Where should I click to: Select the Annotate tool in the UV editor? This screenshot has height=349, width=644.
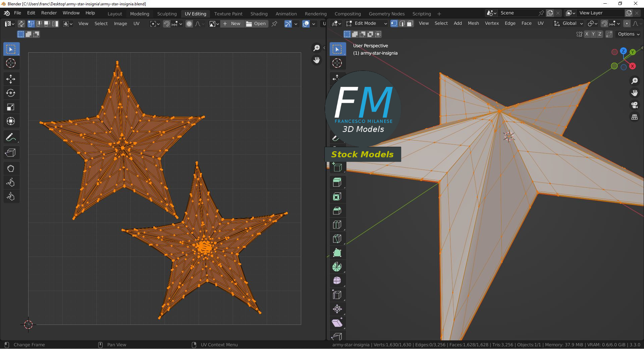pyautogui.click(x=11, y=137)
